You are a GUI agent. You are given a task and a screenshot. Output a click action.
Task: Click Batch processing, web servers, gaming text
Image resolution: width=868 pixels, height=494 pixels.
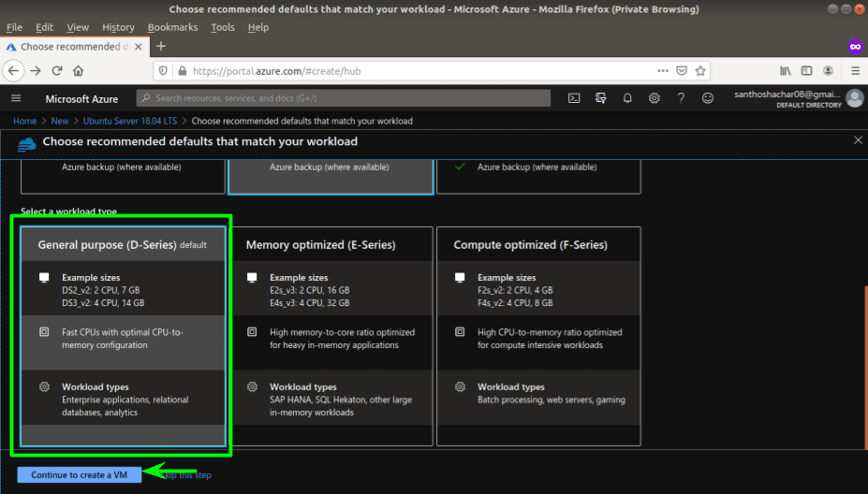(552, 400)
